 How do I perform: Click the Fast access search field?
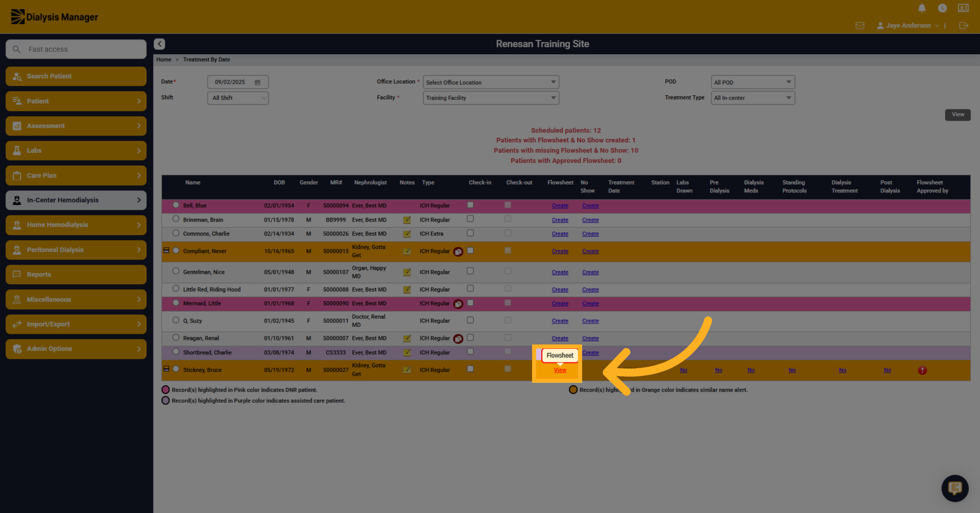click(x=76, y=49)
